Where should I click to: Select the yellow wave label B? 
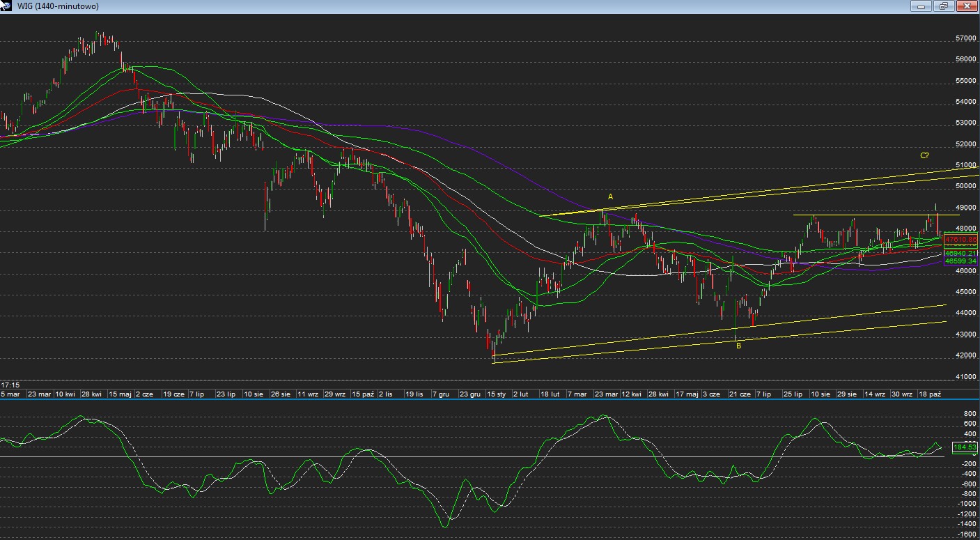point(738,346)
